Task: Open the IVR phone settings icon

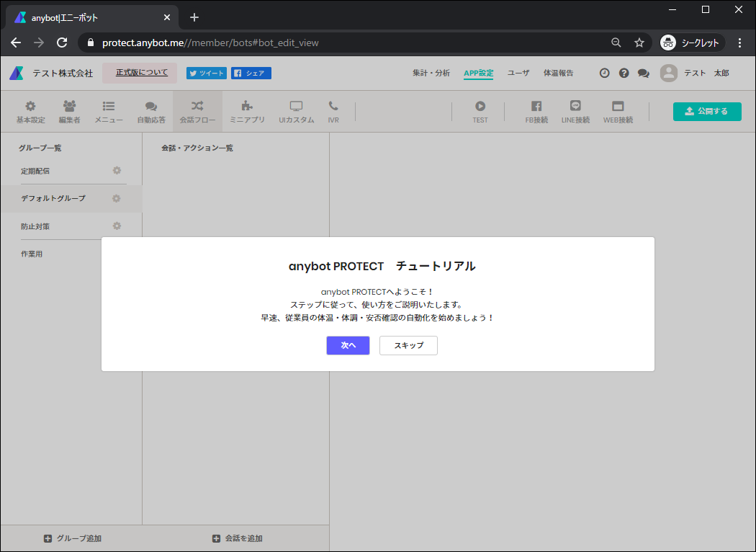Action: point(333,111)
